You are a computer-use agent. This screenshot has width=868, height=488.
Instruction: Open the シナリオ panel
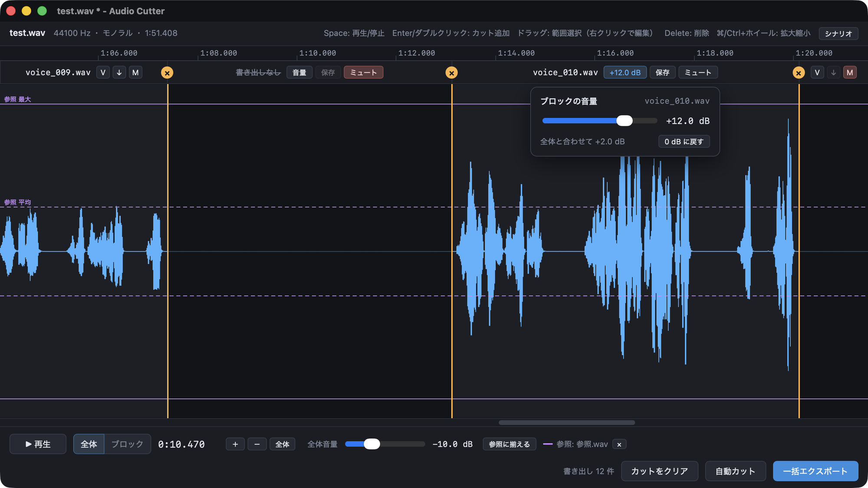pyautogui.click(x=838, y=33)
